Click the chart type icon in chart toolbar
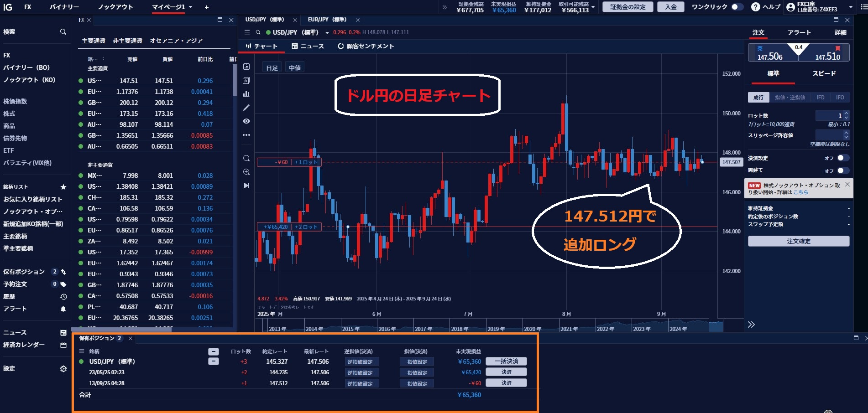 [x=246, y=80]
